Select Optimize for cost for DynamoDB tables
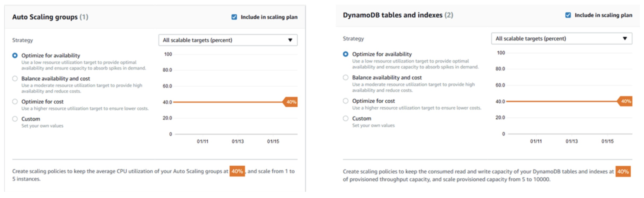Image resolution: width=644 pixels, height=198 pixels. pyautogui.click(x=346, y=101)
